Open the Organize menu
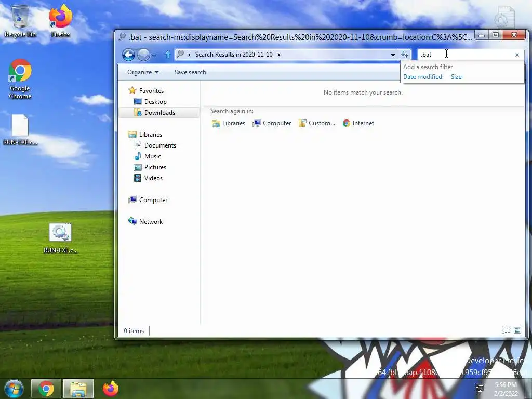This screenshot has height=399, width=532. pos(143,72)
